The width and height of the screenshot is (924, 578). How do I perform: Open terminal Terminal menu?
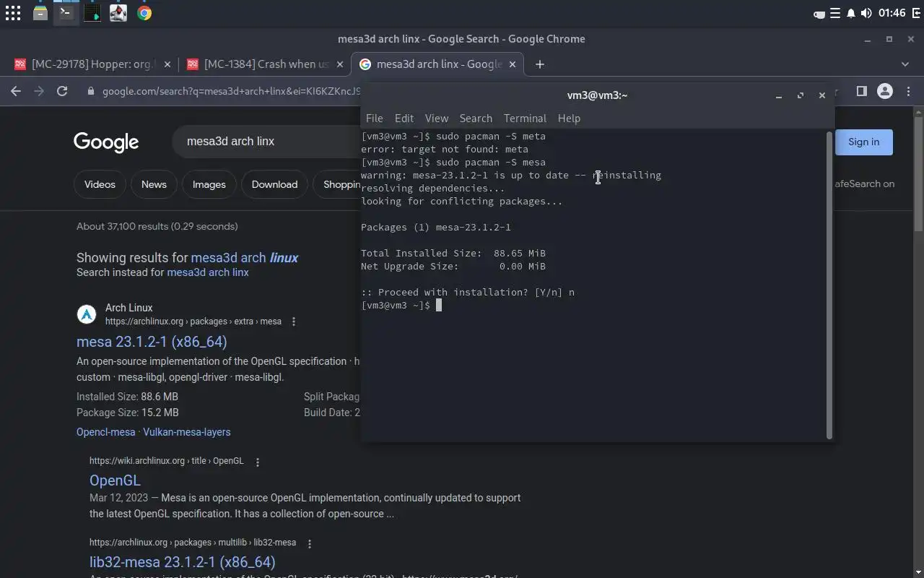525,118
